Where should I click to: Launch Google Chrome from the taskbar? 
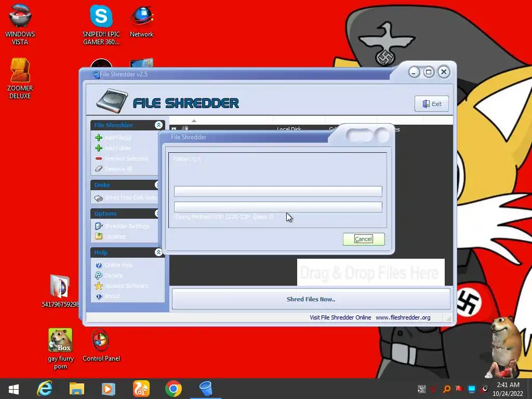point(174,389)
